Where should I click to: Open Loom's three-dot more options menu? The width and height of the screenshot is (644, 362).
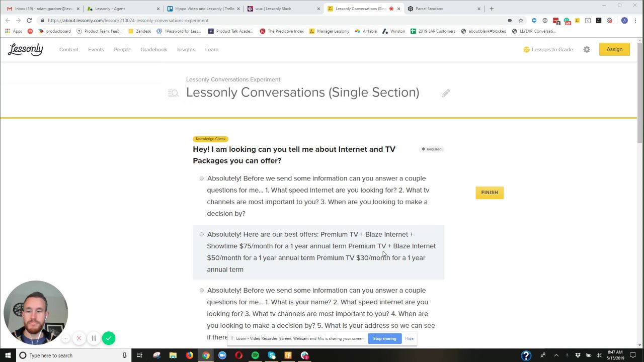tap(65, 338)
